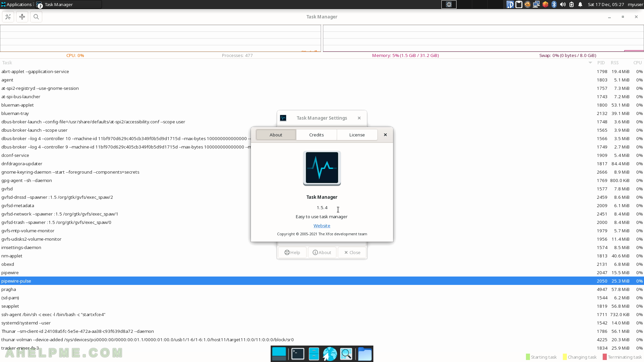Open the Applications menu
The height and width of the screenshot is (362, 644).
(16, 4)
